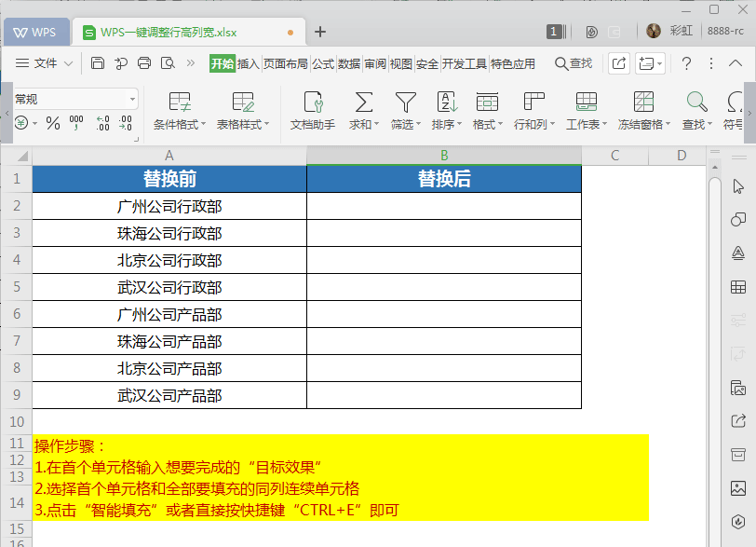Screen dimensions: 756x547
Task: Click the skin theme icon in title bar
Action: click(x=591, y=32)
